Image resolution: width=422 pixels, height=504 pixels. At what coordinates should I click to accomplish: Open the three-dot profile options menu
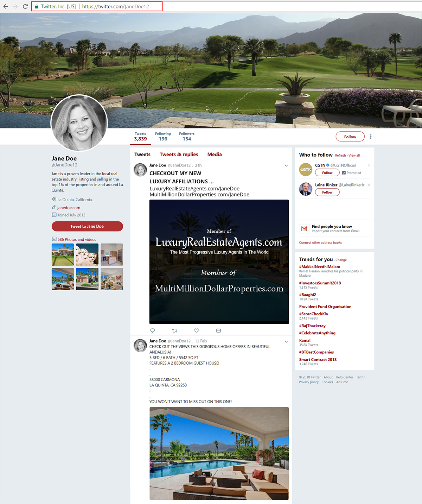pos(371,137)
